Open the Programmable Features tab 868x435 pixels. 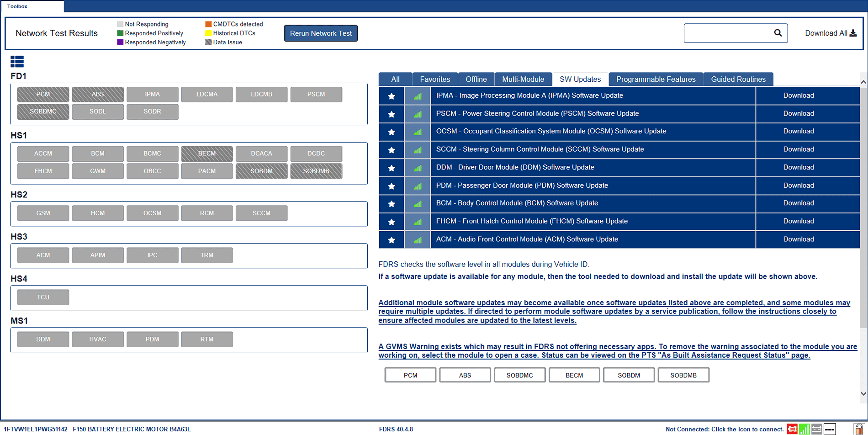pos(656,79)
